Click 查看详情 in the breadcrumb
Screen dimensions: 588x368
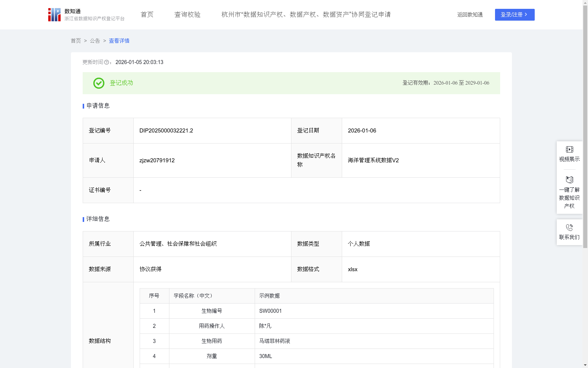pyautogui.click(x=119, y=41)
